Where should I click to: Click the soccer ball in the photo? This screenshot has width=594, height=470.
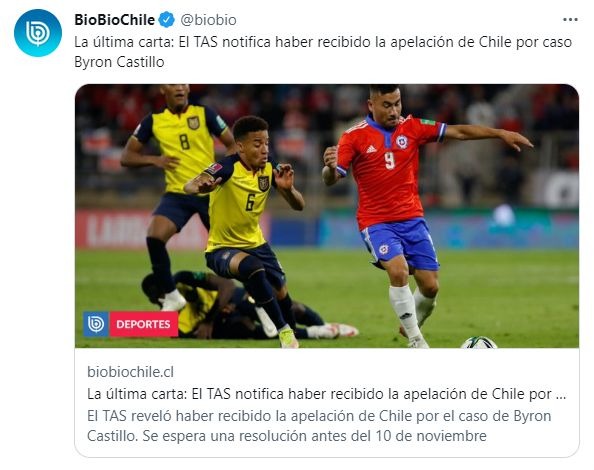(x=479, y=342)
